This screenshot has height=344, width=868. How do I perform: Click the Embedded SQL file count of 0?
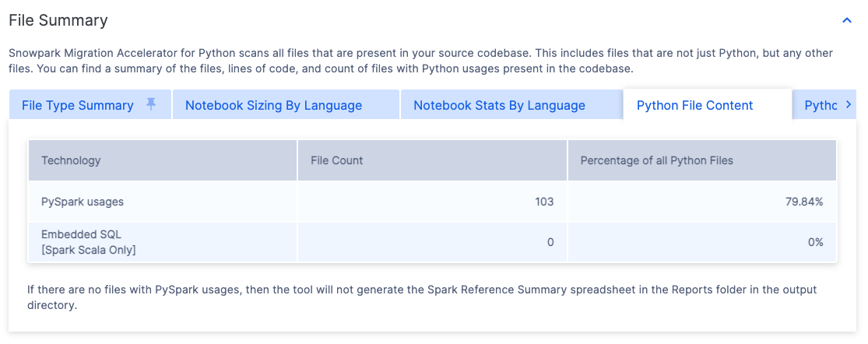click(550, 242)
